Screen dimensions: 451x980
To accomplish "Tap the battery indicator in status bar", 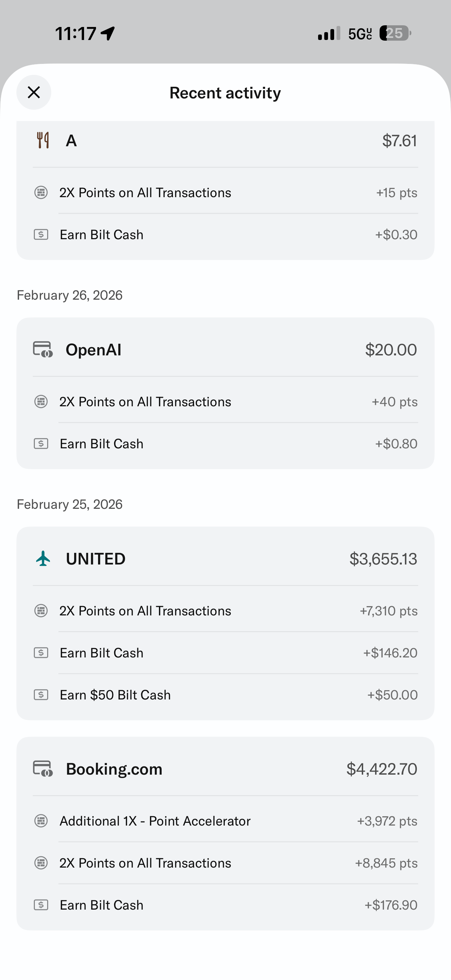I will [x=395, y=33].
